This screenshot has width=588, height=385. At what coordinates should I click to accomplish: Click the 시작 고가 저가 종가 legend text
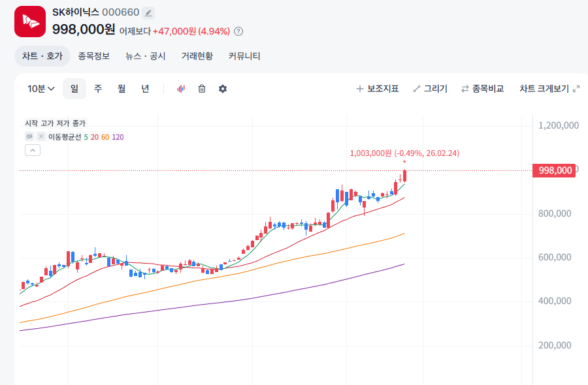pyautogui.click(x=55, y=123)
